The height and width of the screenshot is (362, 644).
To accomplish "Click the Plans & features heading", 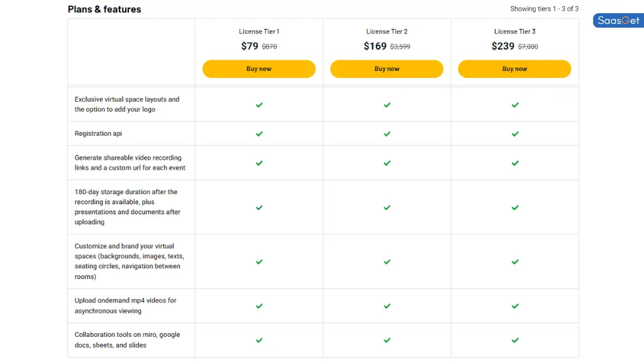I will (104, 9).
